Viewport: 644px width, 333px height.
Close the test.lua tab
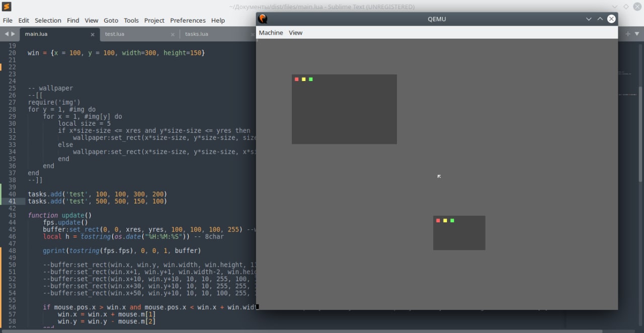(x=173, y=35)
